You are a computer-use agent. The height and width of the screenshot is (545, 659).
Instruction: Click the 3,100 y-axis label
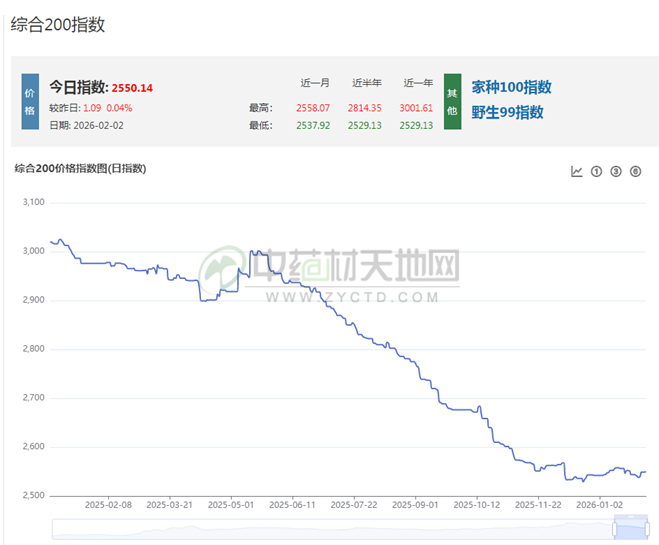click(33, 202)
